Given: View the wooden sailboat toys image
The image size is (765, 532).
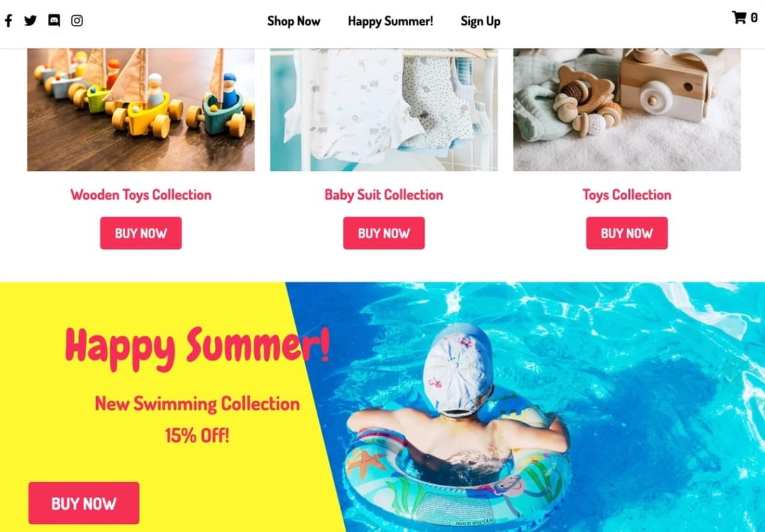Looking at the screenshot, I should [x=141, y=110].
